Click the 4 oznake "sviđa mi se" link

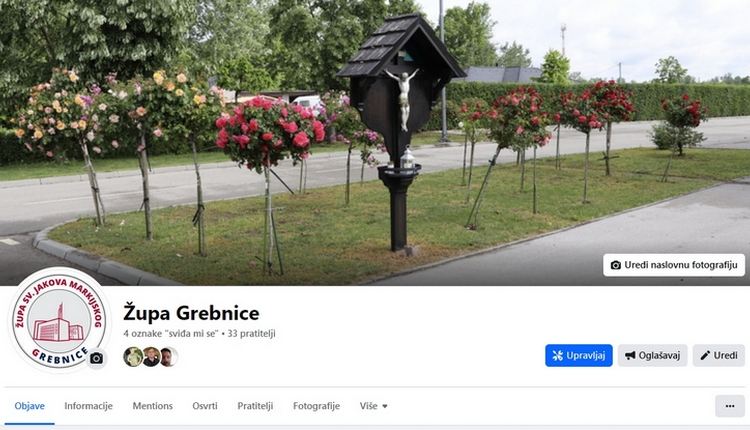(x=171, y=333)
